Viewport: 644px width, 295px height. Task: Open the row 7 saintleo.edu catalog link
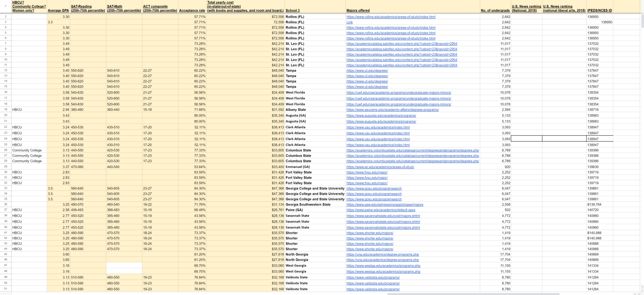click(402, 44)
